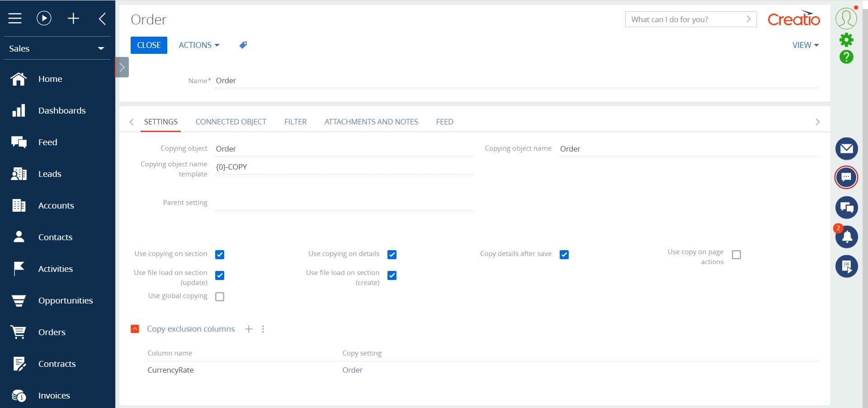
Task: Click the CLOSE button
Action: tap(149, 45)
